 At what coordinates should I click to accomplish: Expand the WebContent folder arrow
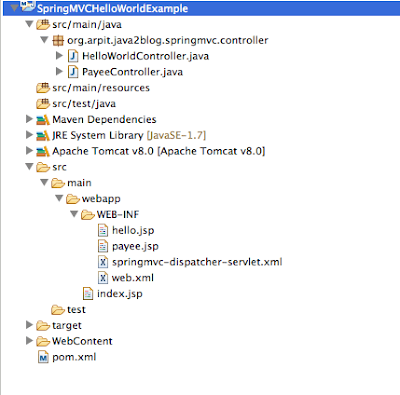(x=29, y=341)
